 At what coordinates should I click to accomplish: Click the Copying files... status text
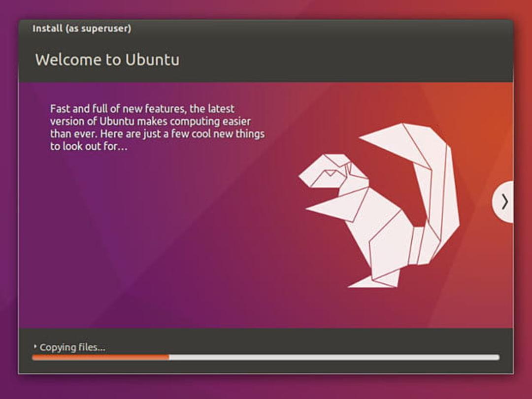[x=72, y=347]
